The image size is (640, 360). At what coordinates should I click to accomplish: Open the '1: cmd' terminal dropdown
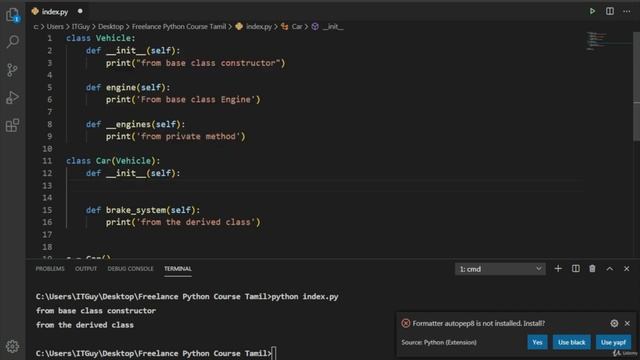(x=500, y=269)
